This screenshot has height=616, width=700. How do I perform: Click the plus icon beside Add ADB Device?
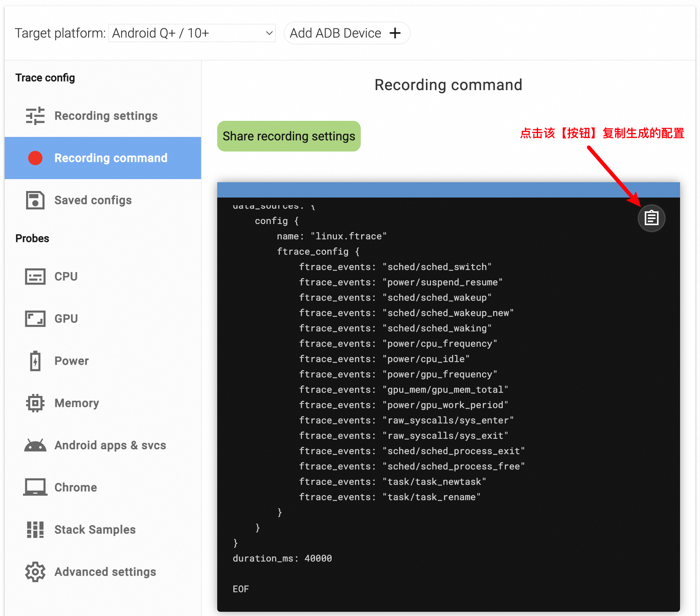click(x=395, y=33)
